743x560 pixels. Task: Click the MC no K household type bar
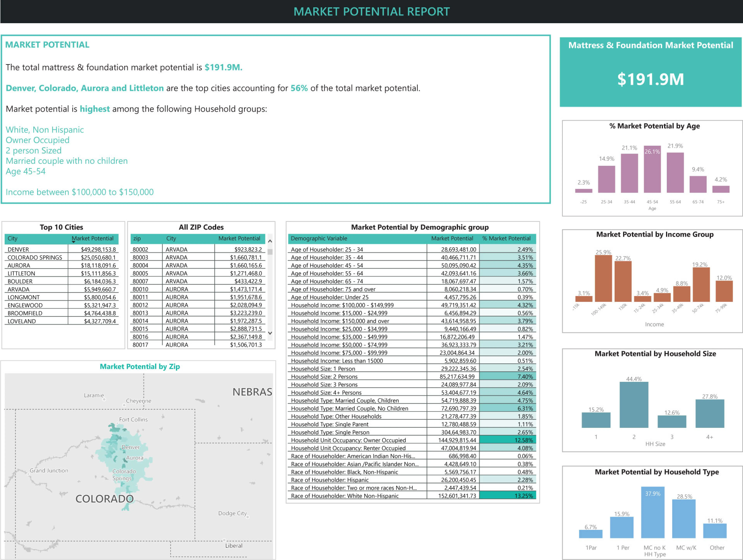click(x=653, y=512)
